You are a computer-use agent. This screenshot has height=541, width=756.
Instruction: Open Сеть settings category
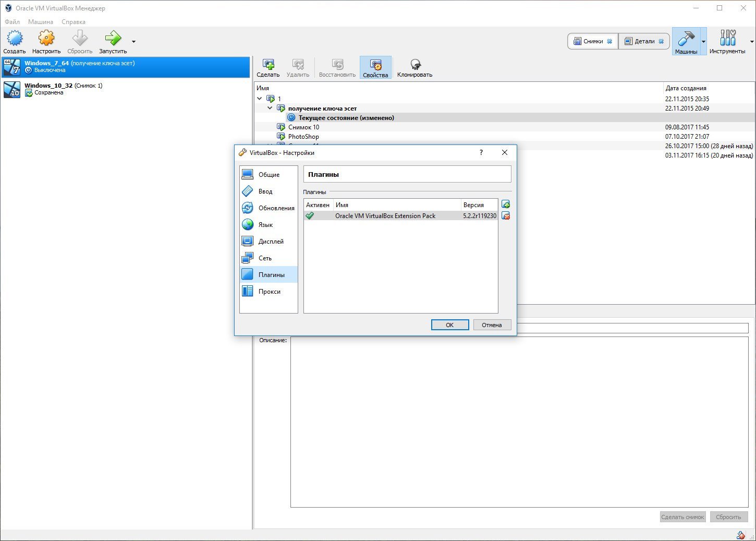pos(269,258)
